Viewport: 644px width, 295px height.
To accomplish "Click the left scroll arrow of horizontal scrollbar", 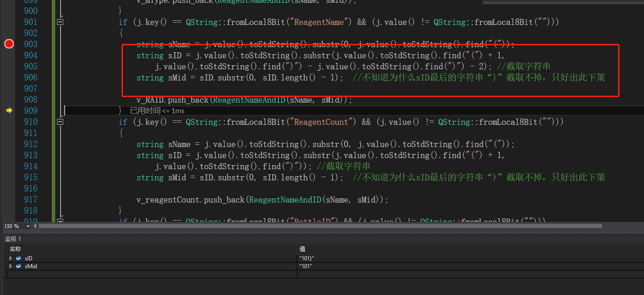I will (x=35, y=226).
